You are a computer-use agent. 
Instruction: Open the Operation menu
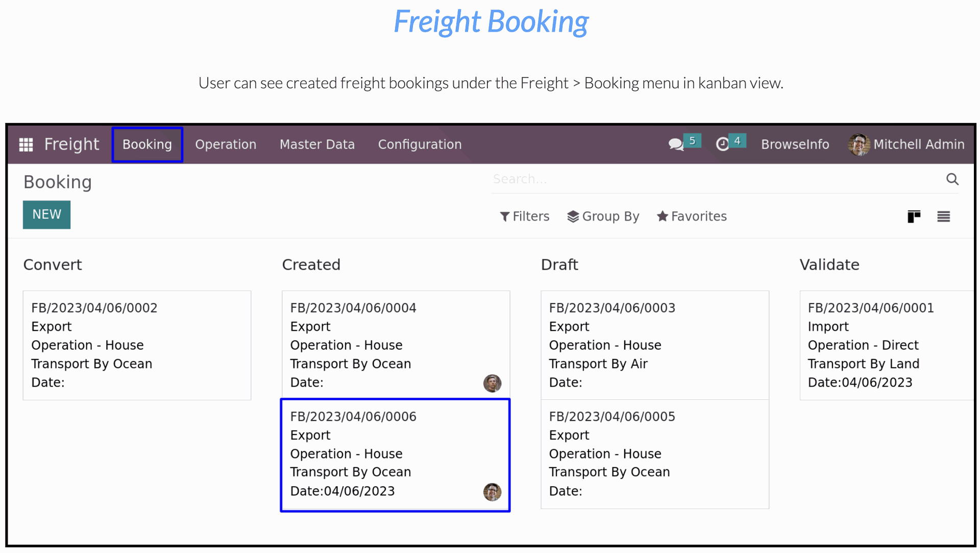coord(226,145)
